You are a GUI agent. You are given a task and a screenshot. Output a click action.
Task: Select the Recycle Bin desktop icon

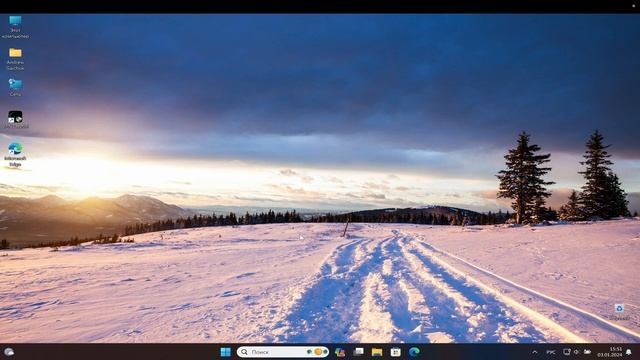click(619, 312)
